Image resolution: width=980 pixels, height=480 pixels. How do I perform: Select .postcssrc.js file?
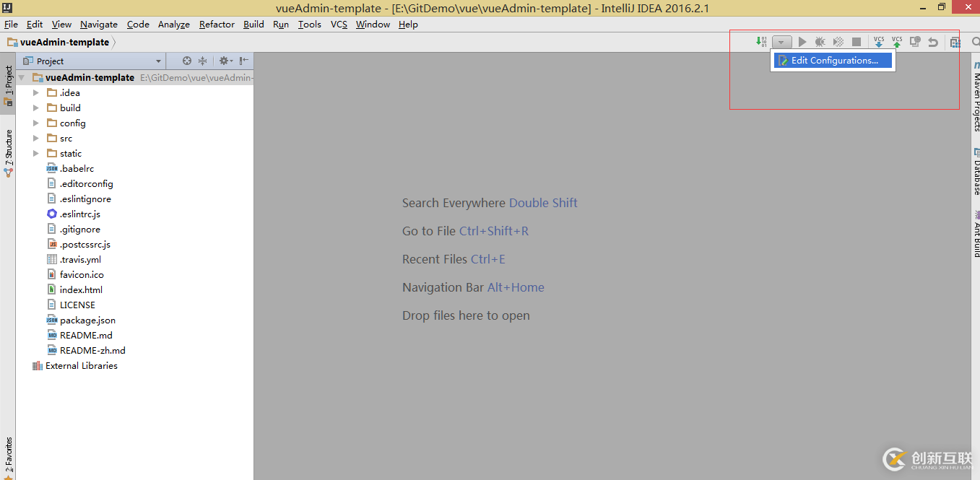click(78, 244)
